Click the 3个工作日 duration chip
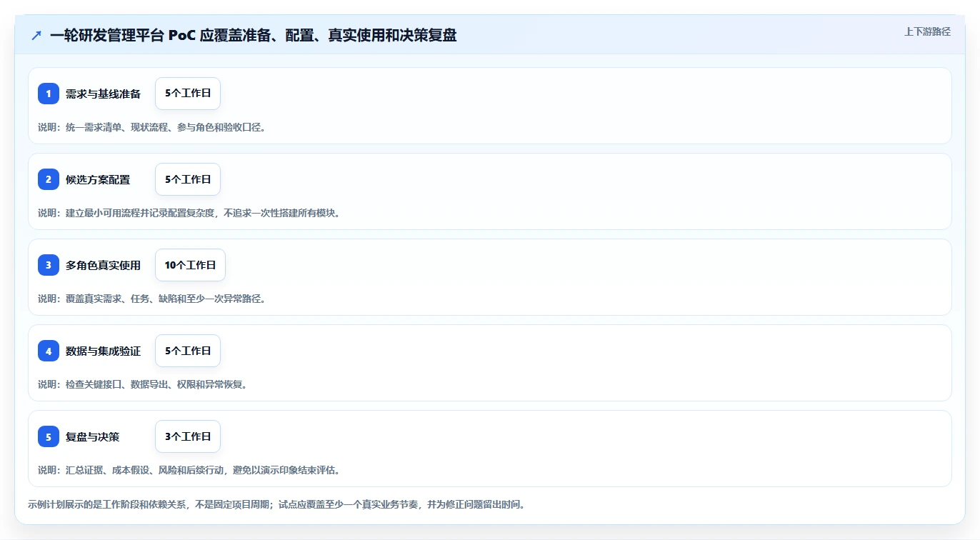The width and height of the screenshot is (980, 540). 188,436
